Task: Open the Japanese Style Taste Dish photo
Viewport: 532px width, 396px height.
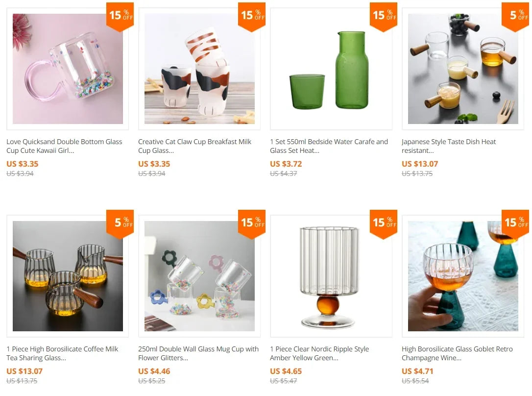Action: tap(463, 69)
